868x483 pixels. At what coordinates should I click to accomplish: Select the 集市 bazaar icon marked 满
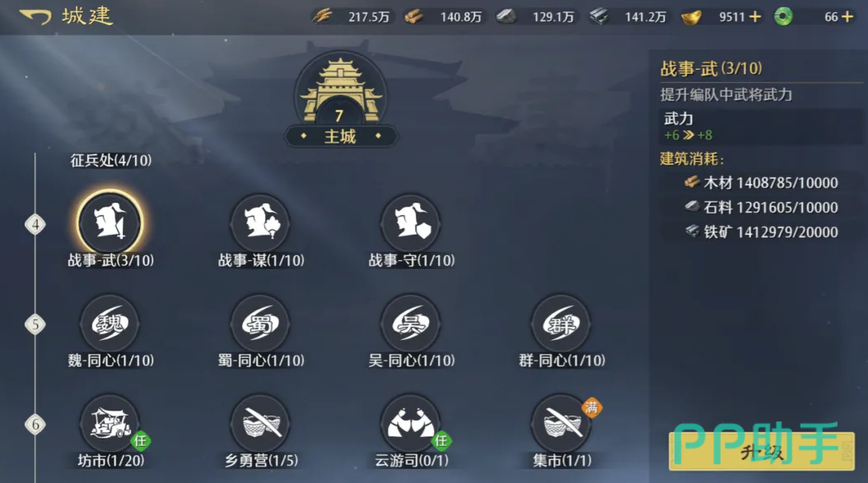tap(562, 424)
